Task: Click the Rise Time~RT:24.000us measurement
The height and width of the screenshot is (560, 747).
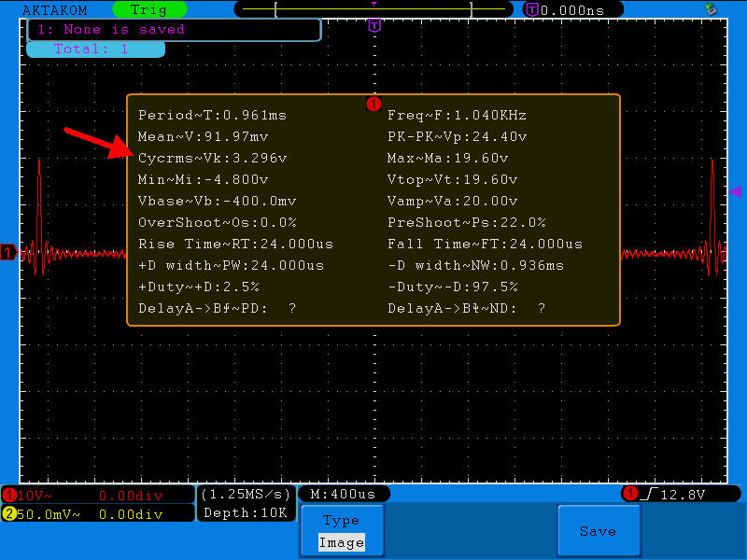Action: pyautogui.click(x=236, y=245)
